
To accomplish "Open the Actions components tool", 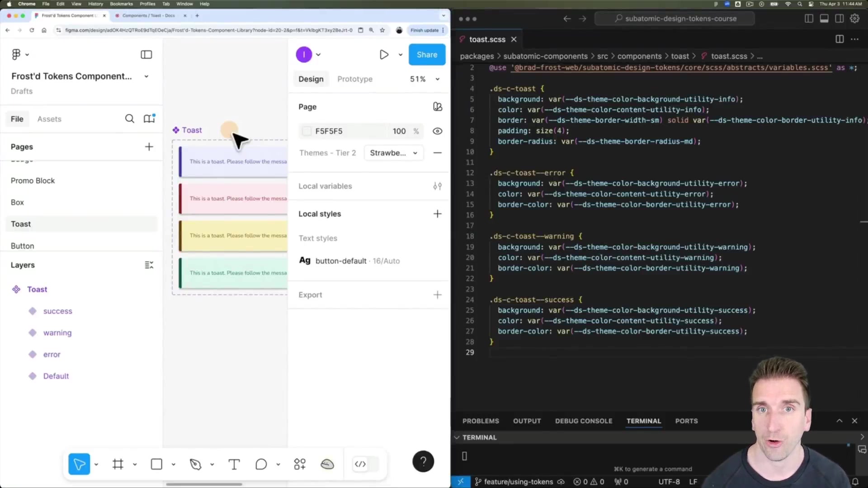I will 300,464.
